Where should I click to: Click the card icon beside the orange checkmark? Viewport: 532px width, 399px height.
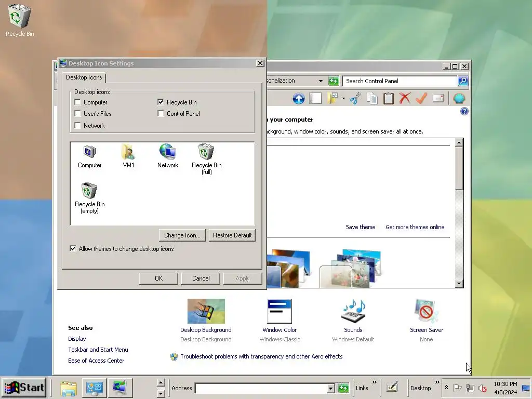click(x=438, y=98)
